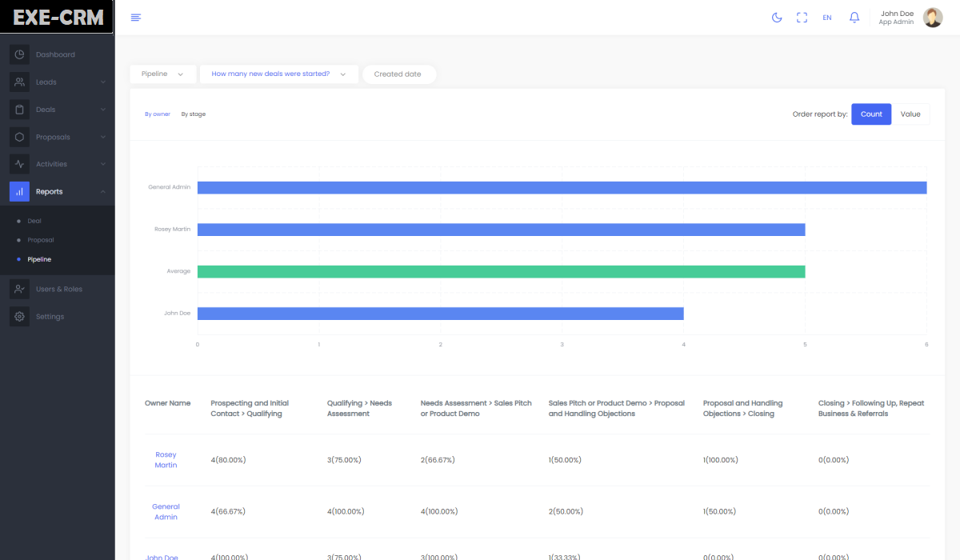Expand the Leads sidebar menu
The width and height of the screenshot is (960, 560).
click(58, 82)
